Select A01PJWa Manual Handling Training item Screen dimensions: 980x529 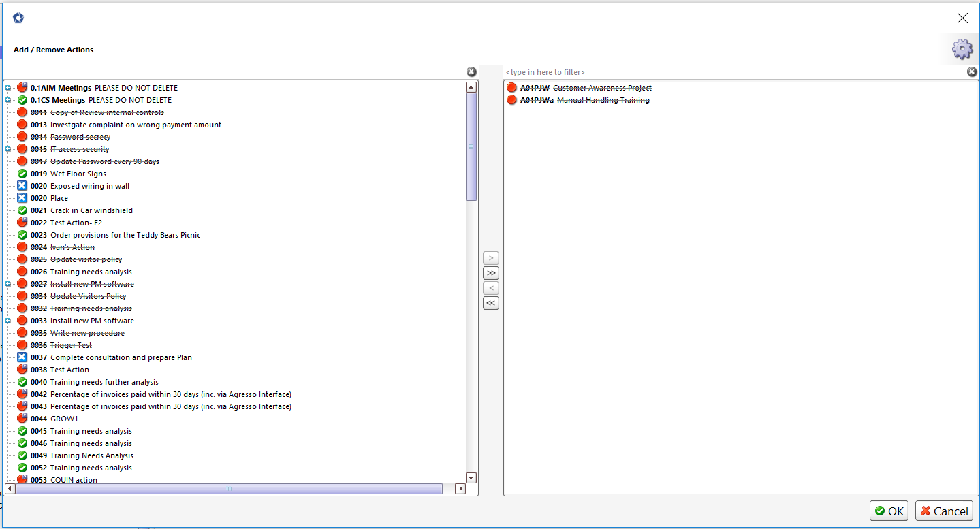(584, 100)
